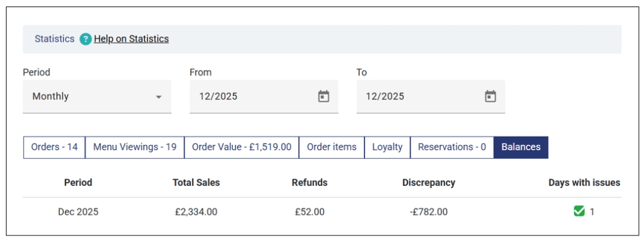Screen dimensions: 644x242
Task: Click the Balances tab
Action: coord(521,147)
